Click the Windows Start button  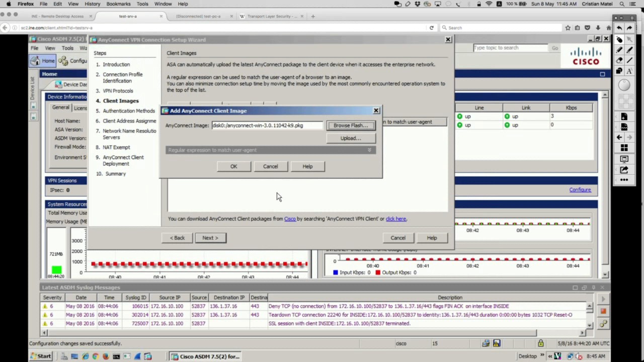point(40,356)
